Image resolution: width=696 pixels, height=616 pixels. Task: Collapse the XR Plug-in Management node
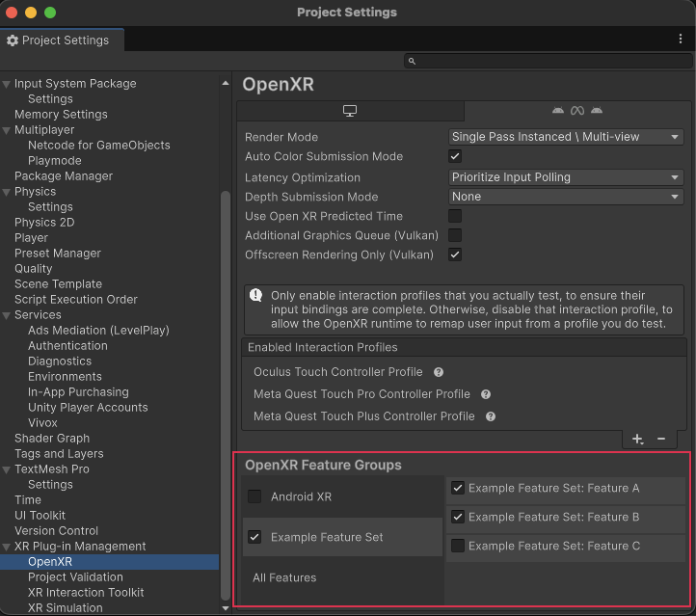tap(6, 548)
